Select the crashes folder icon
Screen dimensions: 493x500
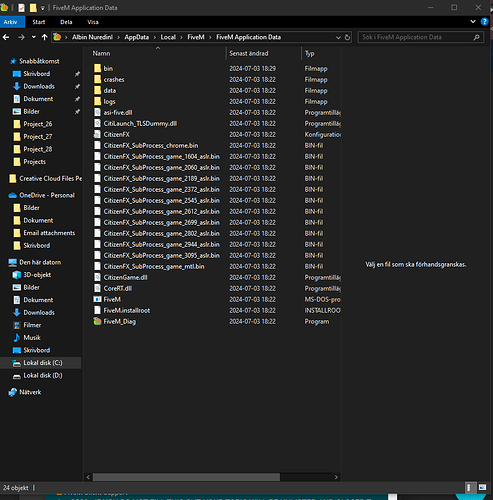pyautogui.click(x=97, y=79)
